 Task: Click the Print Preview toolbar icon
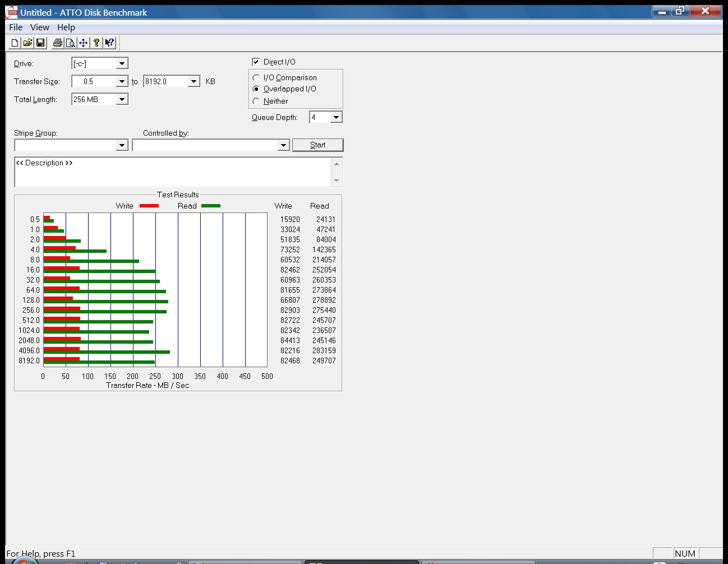(x=70, y=43)
